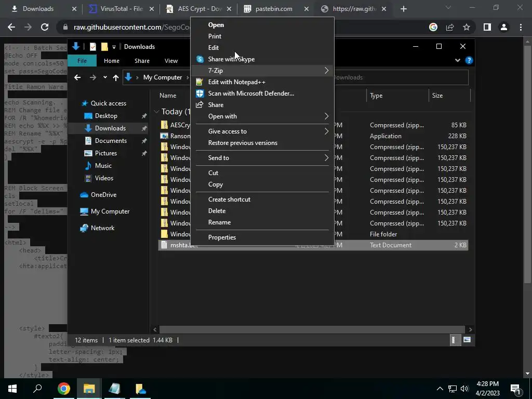Select OneDrive in navigation pane
The height and width of the screenshot is (399, 532).
click(x=98, y=195)
